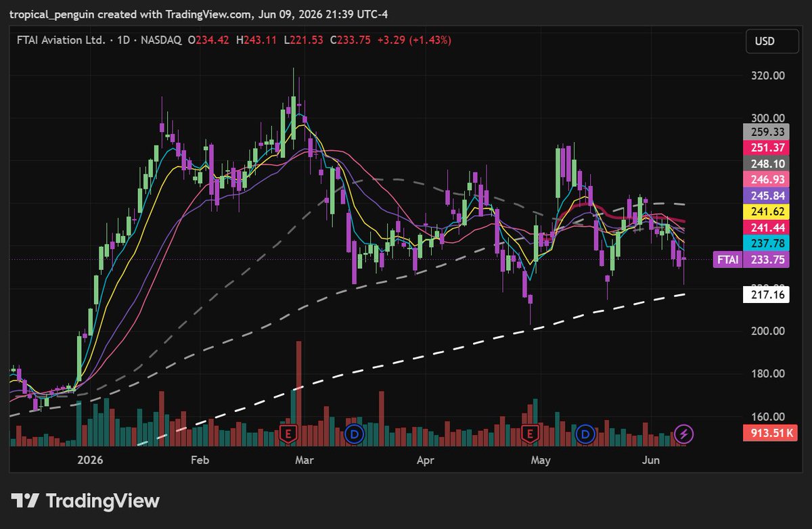The height and width of the screenshot is (529, 812).
Task: Click the May time axis label
Action: click(x=541, y=461)
